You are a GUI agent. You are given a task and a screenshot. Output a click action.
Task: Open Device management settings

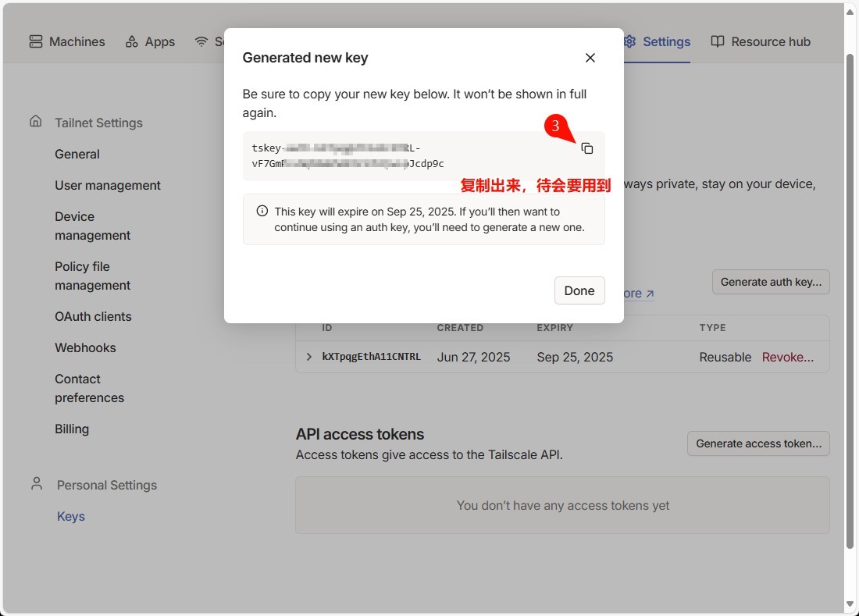(x=93, y=226)
